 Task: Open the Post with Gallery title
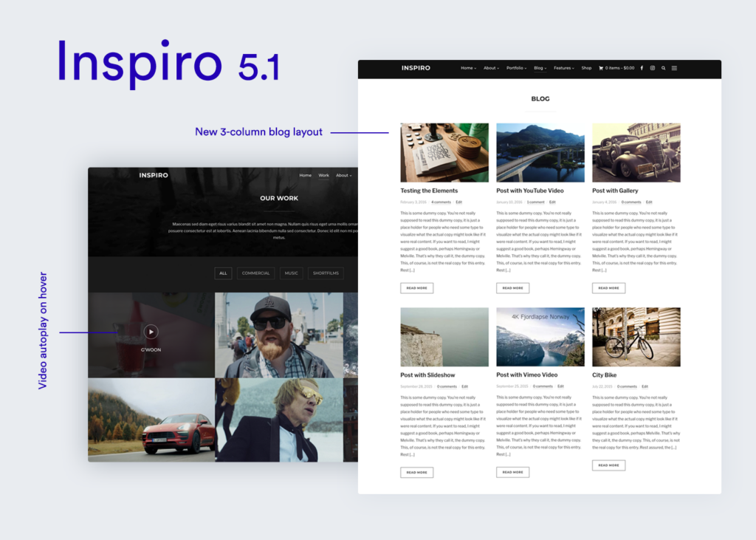coord(615,191)
